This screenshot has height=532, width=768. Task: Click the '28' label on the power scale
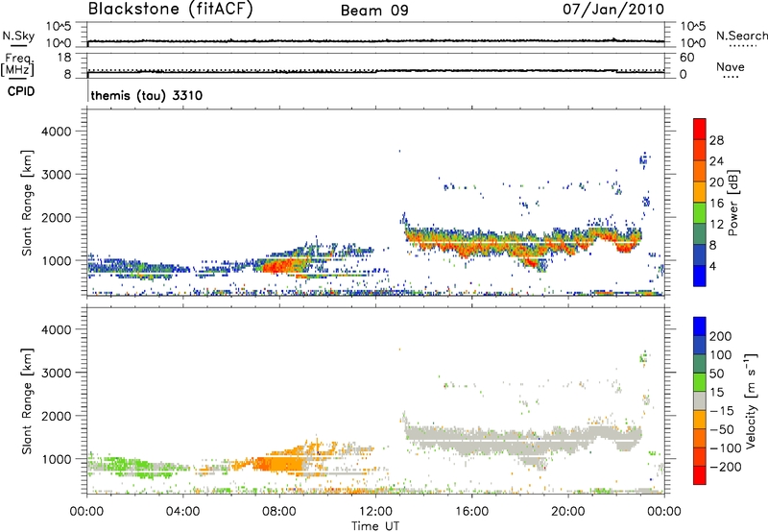716,140
